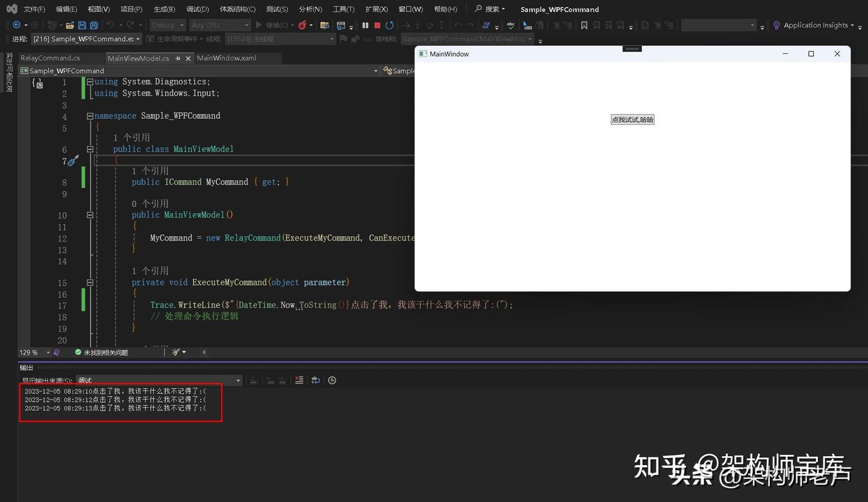Click the bookmark icon in the toolbar
868x502 pixels.
584,25
